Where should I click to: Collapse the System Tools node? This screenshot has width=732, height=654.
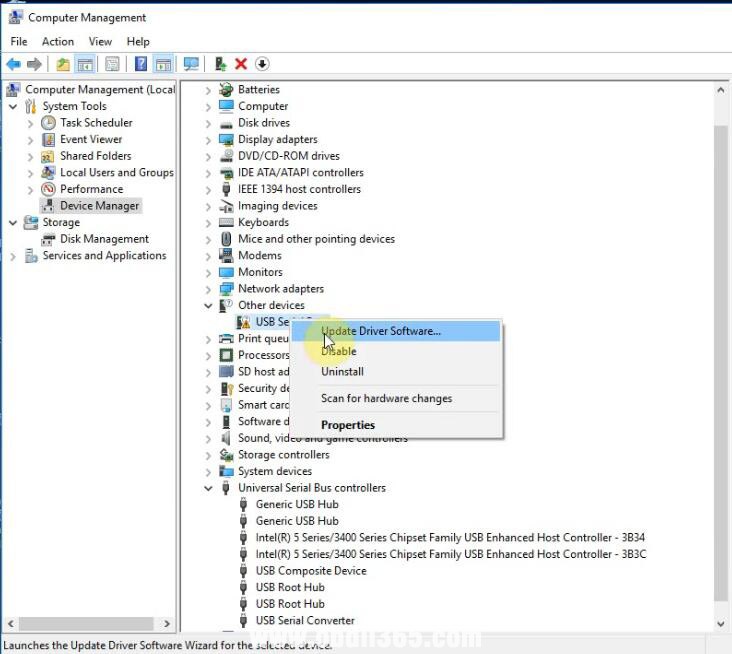coord(13,106)
